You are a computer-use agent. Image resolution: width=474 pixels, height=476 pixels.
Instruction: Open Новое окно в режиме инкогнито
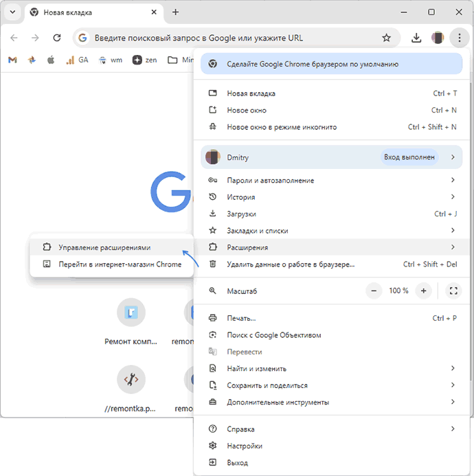point(331,127)
